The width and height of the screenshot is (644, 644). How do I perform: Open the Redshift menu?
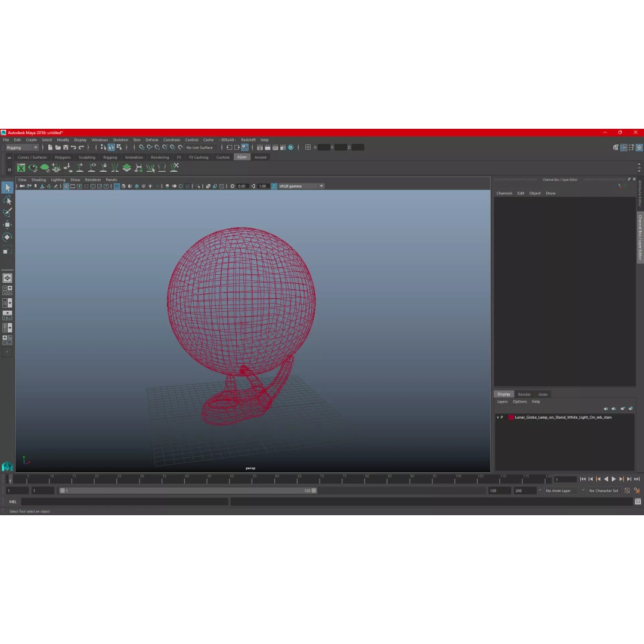[248, 140]
